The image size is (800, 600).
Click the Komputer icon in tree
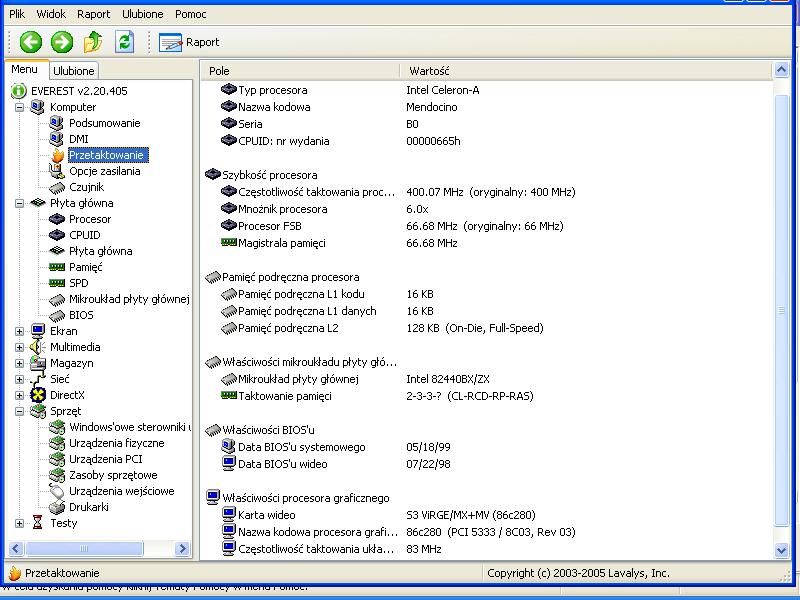(37, 107)
